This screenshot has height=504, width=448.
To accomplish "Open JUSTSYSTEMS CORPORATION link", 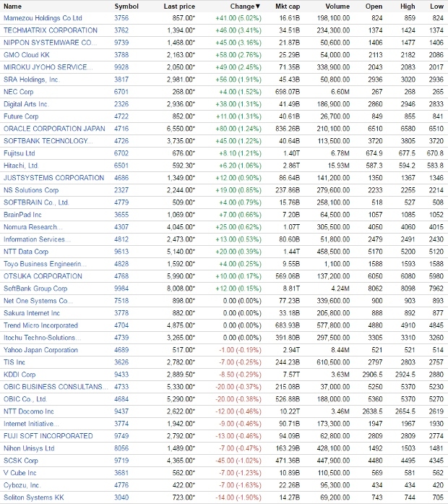I will pos(53,178).
